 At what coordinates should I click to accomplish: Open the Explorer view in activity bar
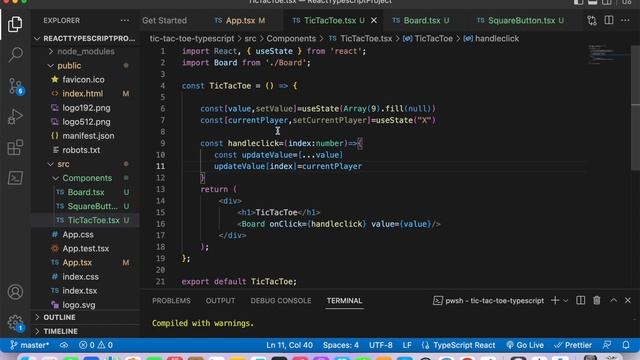pos(15,24)
